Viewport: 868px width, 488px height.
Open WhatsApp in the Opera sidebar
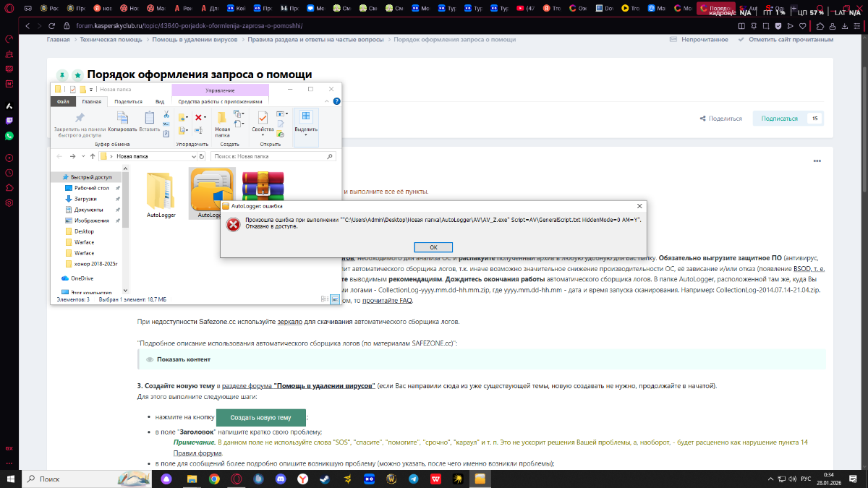point(9,136)
